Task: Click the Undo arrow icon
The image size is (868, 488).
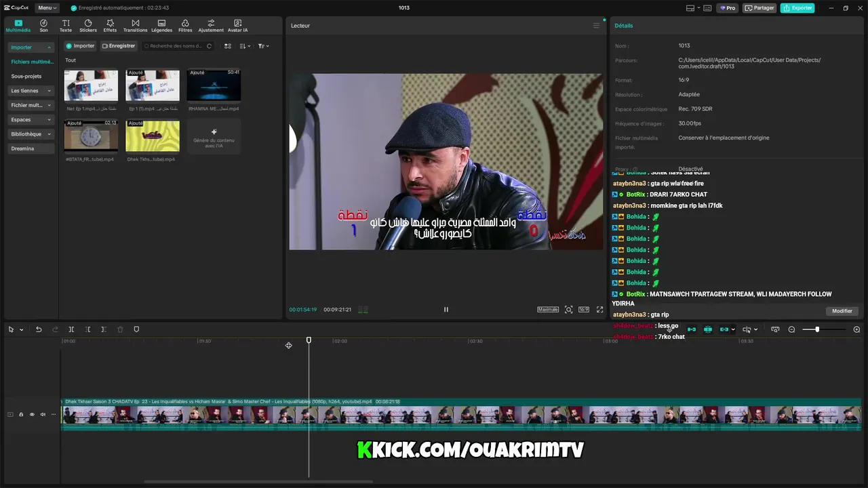Action: click(39, 329)
